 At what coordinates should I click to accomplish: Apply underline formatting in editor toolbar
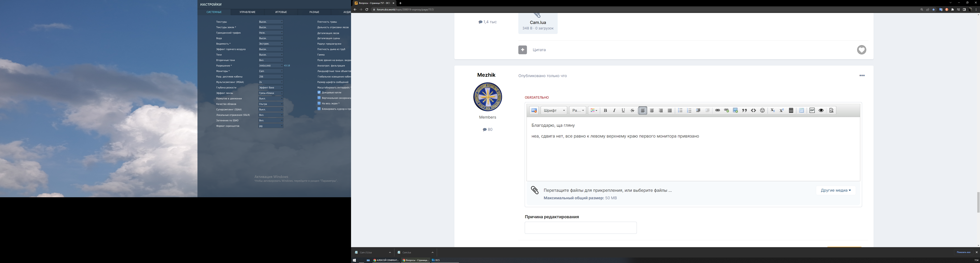tap(623, 111)
